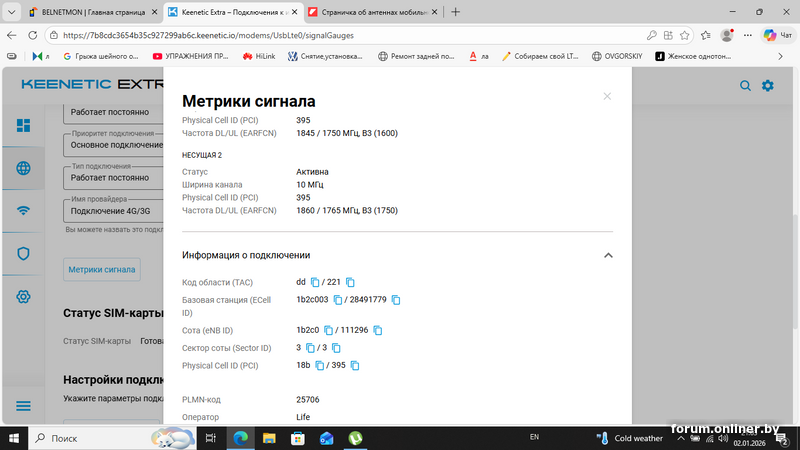This screenshot has width=800, height=450.
Task: Select the operator value Life
Action: 303,417
